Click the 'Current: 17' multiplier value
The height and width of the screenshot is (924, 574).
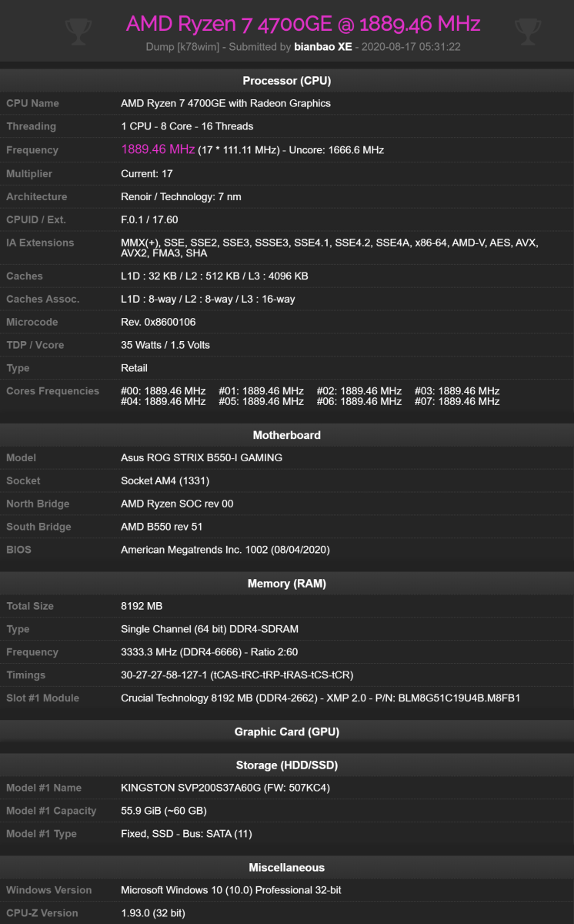click(147, 174)
